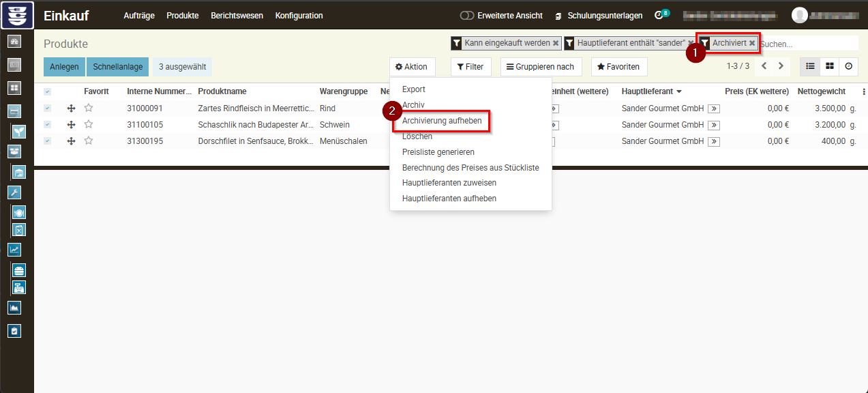Mark product 31000091 as favorite star
The height and width of the screenshot is (393, 868).
(x=88, y=108)
